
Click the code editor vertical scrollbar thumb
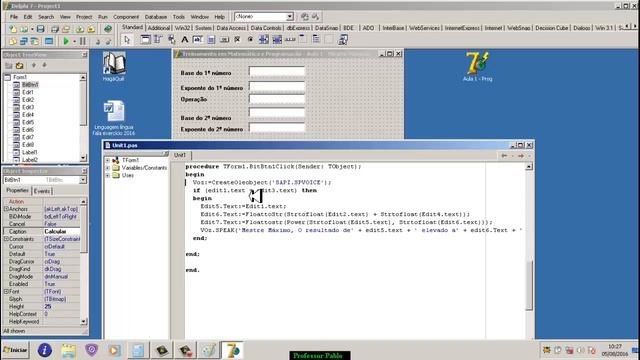click(x=529, y=285)
